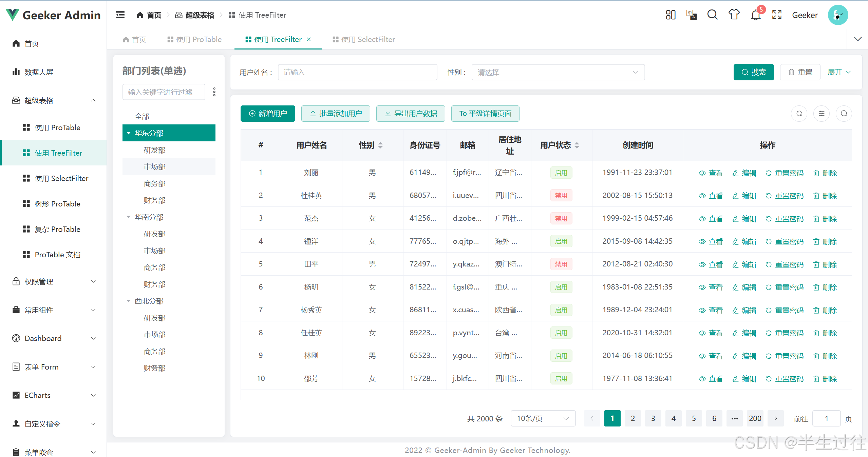The height and width of the screenshot is (457, 868).
Task: Toggle fullscreen mode icon
Action: pyautogui.click(x=777, y=15)
